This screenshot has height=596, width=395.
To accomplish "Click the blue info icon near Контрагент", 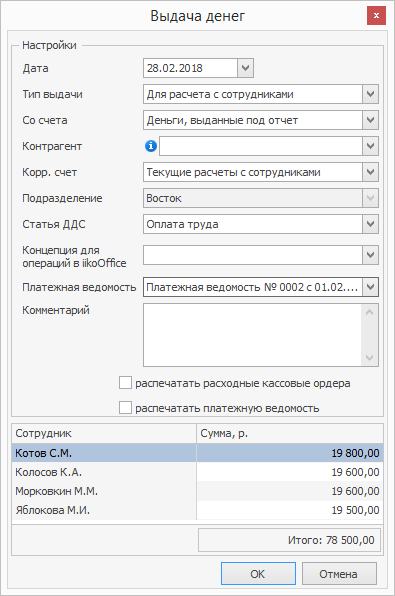I will [x=151, y=146].
